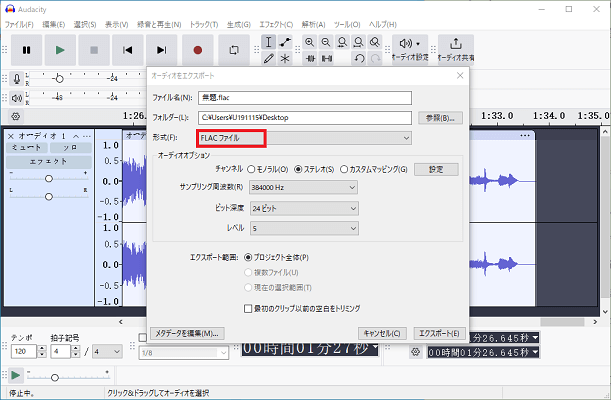Skip to end of the project
The image size is (611, 400).
[161, 50]
